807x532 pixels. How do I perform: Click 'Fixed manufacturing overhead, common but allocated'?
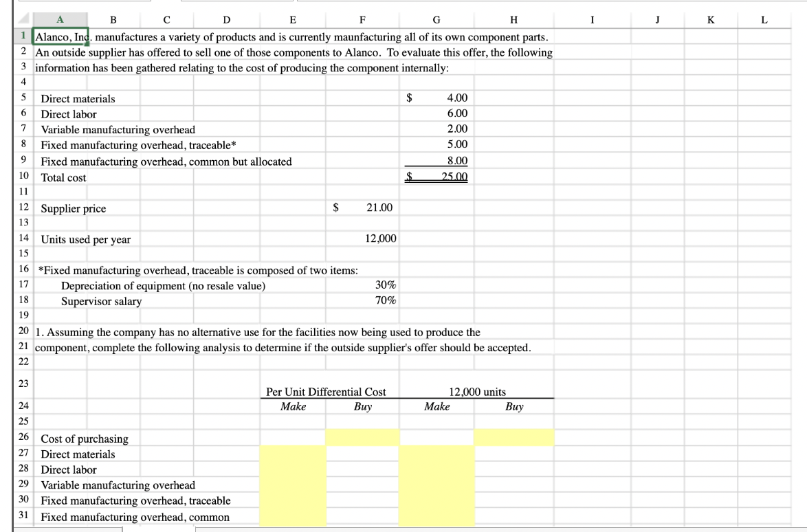(x=166, y=162)
